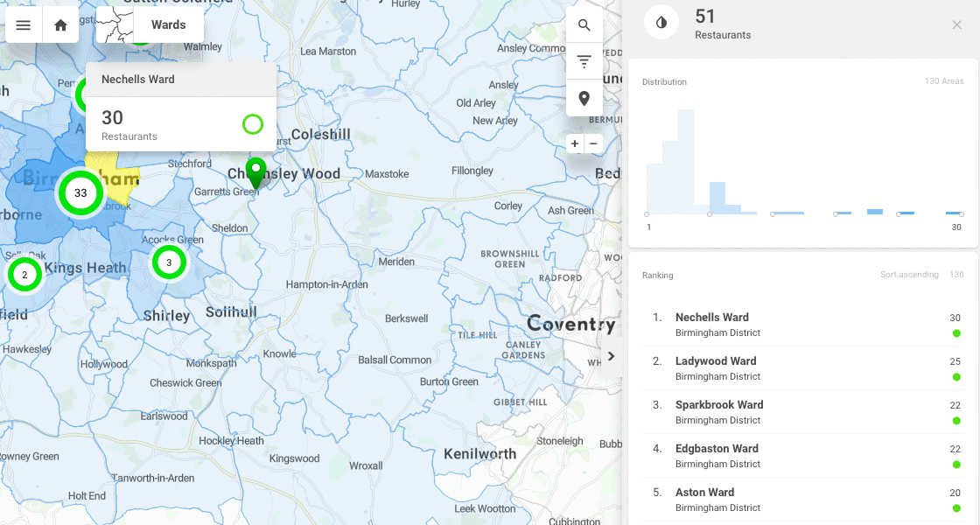Click the 33 restaurants cluster on Birmingham
Viewport: 980px width, 525px height.
click(80, 192)
